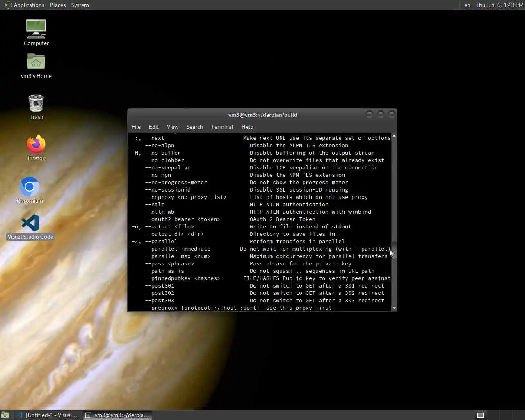Viewport: 525px width, 420px height.
Task: Click the vm3@vm3 terminal taskbar button
Action: pos(118,415)
